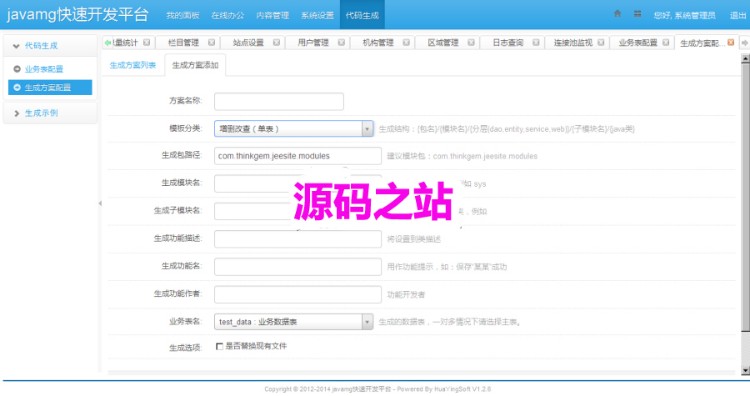Switch to 生成方案添加 sub-tab
Image resolution: width=750 pixels, height=396 pixels.
click(195, 65)
